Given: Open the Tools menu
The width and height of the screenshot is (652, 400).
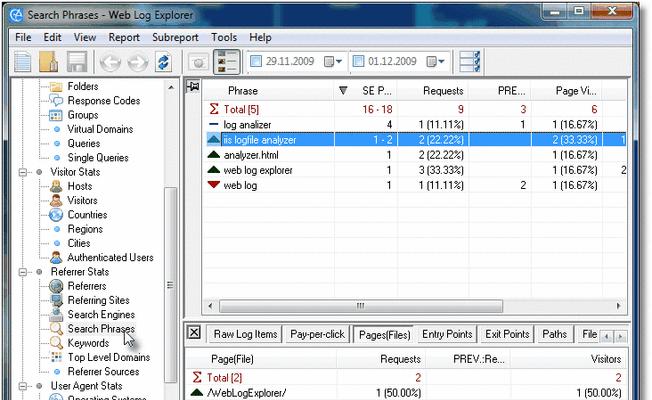Looking at the screenshot, I should click(x=224, y=37).
